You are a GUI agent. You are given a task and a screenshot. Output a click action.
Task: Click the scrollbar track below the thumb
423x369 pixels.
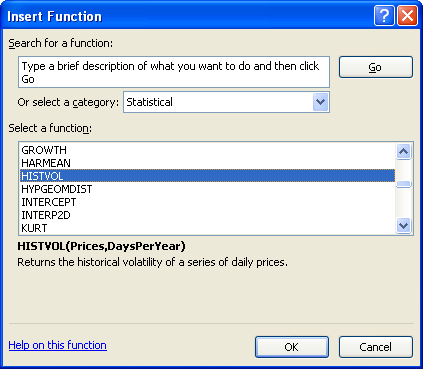pos(404,203)
